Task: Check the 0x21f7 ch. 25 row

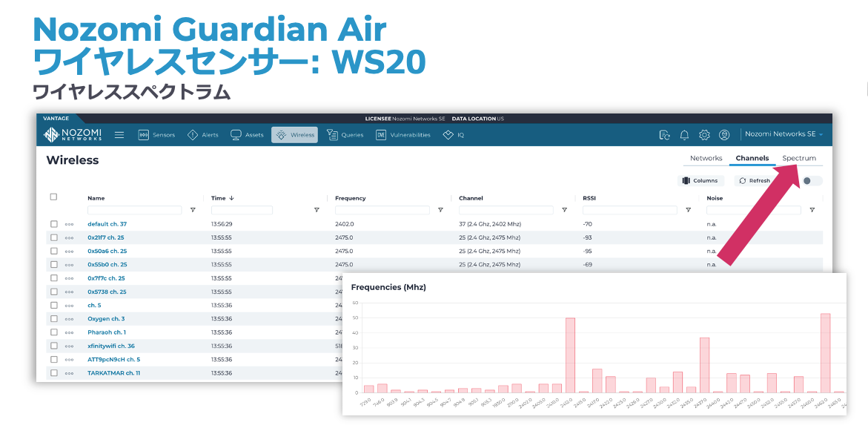Action: tap(53, 237)
